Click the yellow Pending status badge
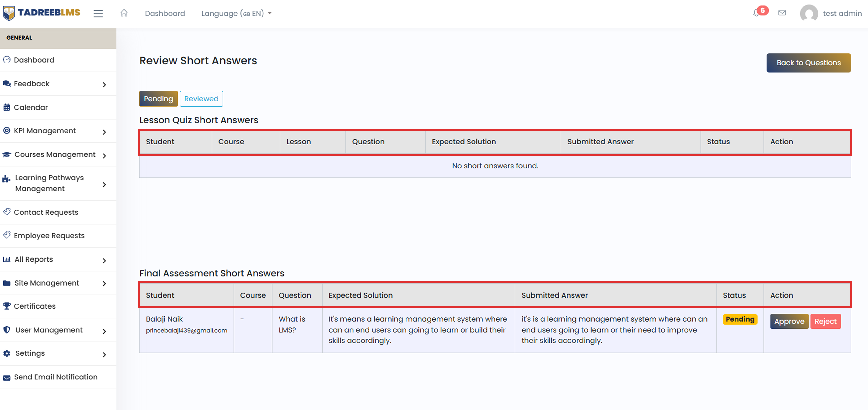Image resolution: width=868 pixels, height=410 pixels. (740, 319)
